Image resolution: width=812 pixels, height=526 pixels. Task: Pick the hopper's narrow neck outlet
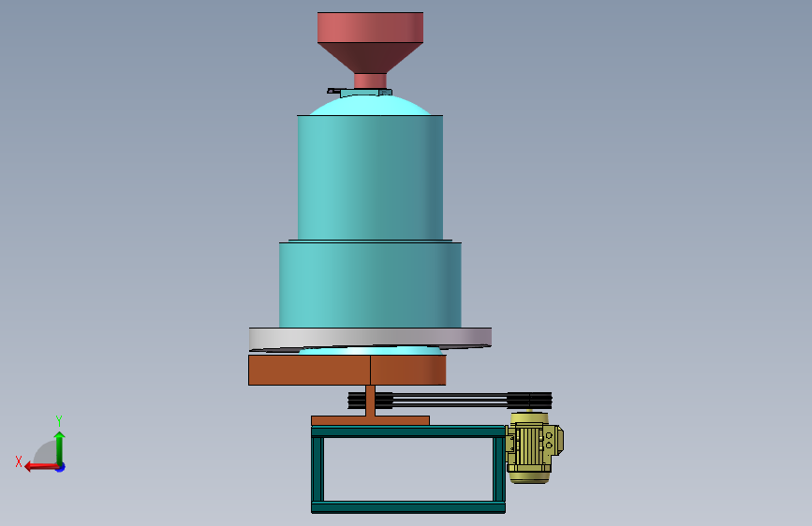[370, 80]
